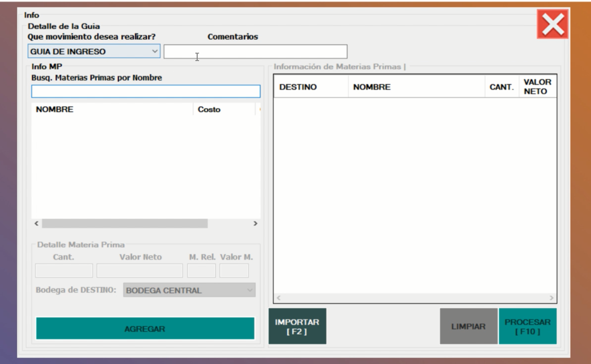Sort list by NOMBRE column header

coord(112,110)
